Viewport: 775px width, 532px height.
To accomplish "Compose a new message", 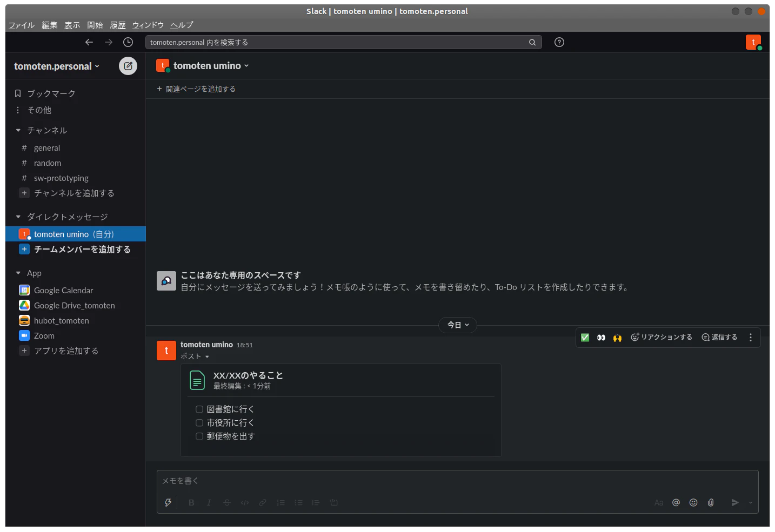I will click(x=128, y=66).
